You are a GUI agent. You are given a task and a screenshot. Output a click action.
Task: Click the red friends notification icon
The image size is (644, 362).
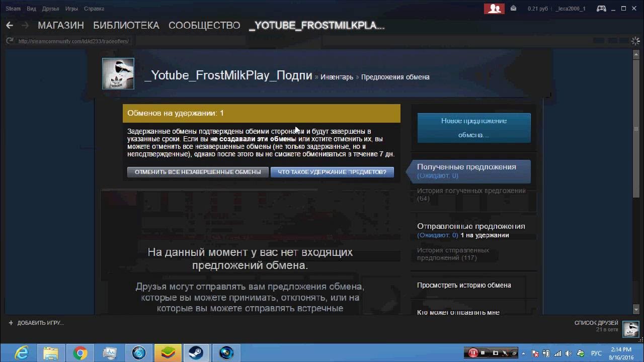pyautogui.click(x=494, y=9)
